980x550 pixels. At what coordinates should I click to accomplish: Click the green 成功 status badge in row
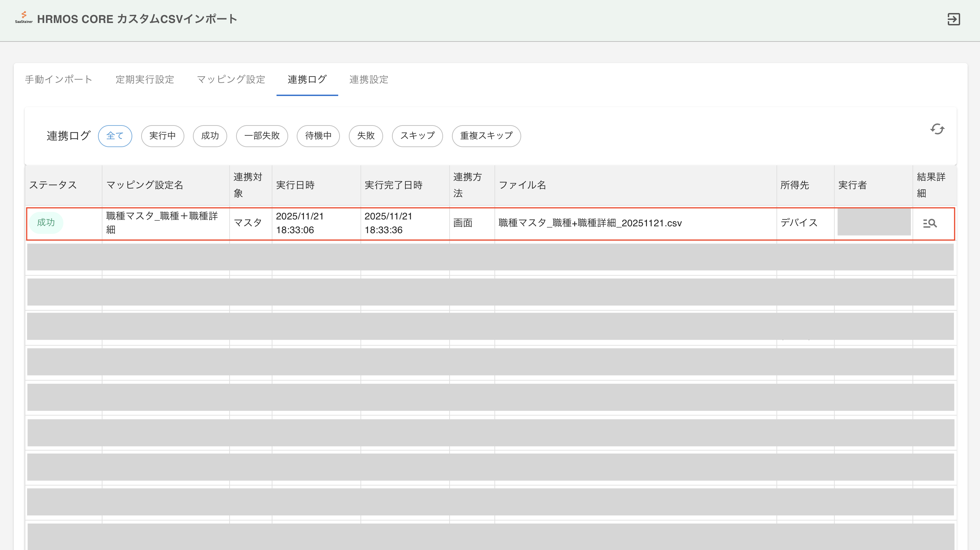46,223
